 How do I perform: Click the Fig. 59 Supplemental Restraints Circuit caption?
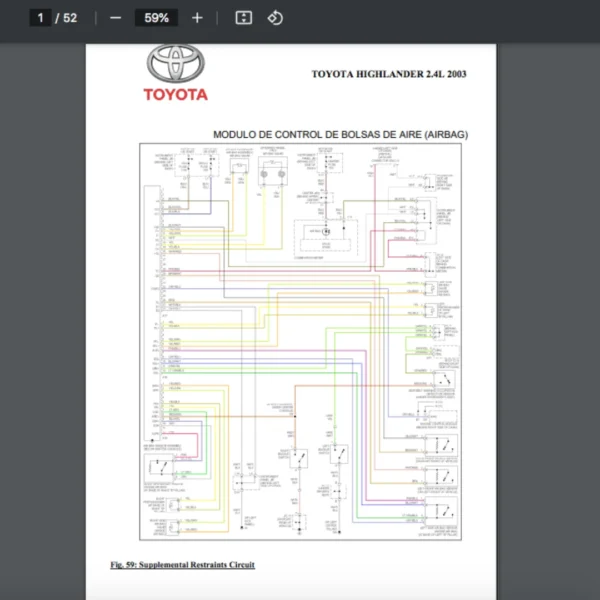tap(182, 565)
